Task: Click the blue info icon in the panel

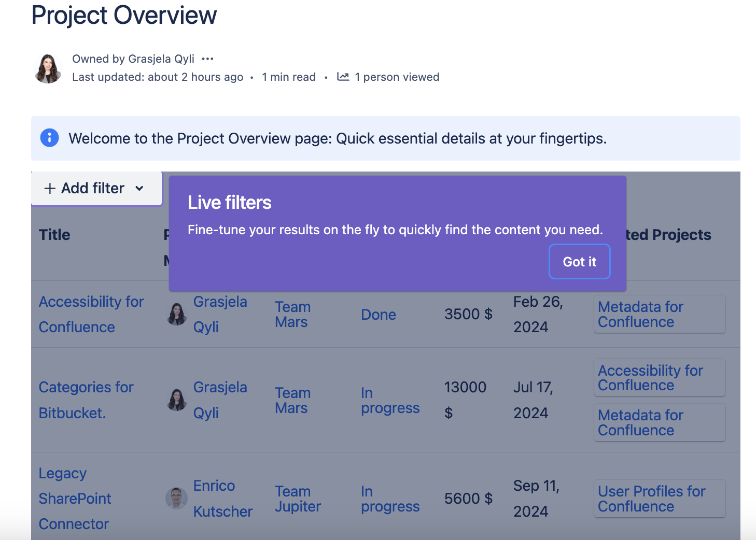Action: point(49,138)
